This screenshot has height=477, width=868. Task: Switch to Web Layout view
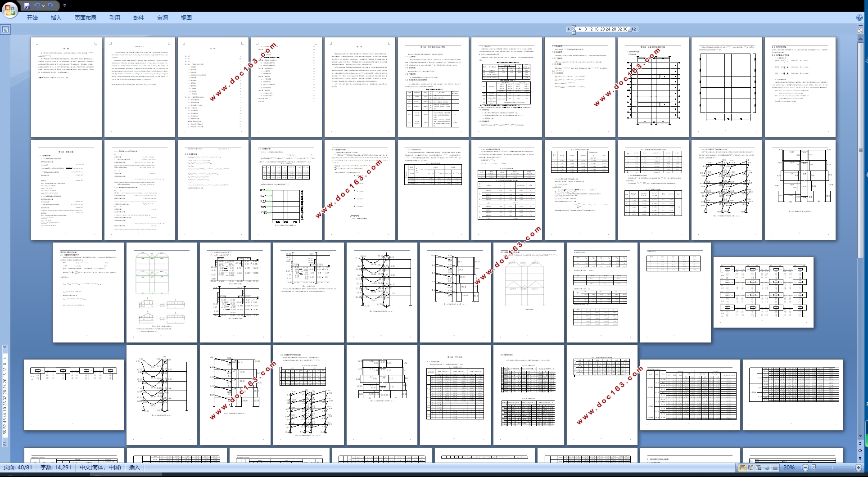(759, 468)
